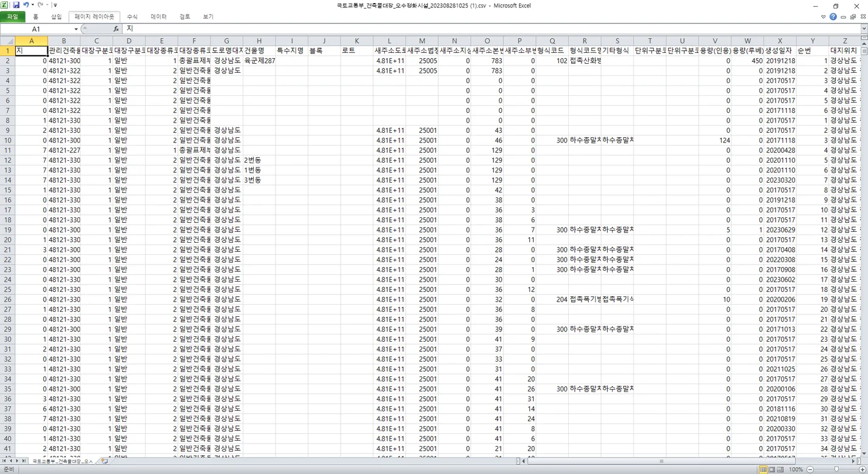
Task: Select column H header
Action: [x=259, y=41]
